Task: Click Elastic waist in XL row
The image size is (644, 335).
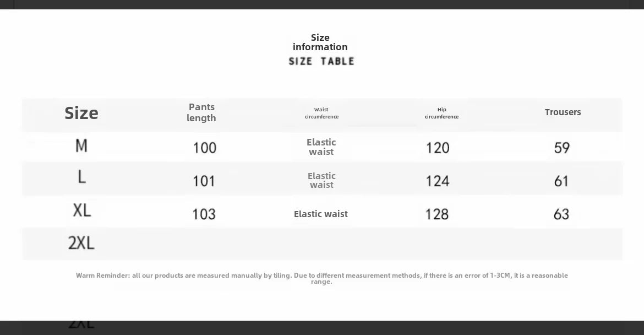Action: [321, 214]
